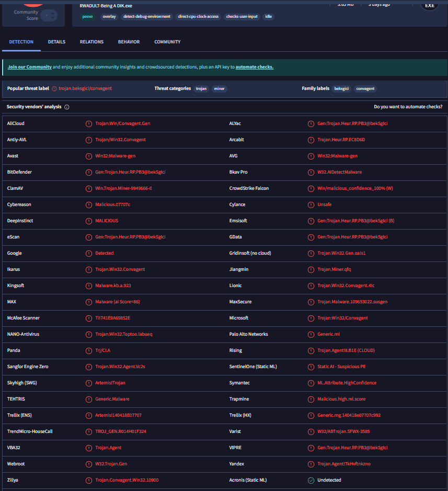Click the CrowdStrike Falcon alert icon
This screenshot has width=448, height=491.
(x=311, y=189)
